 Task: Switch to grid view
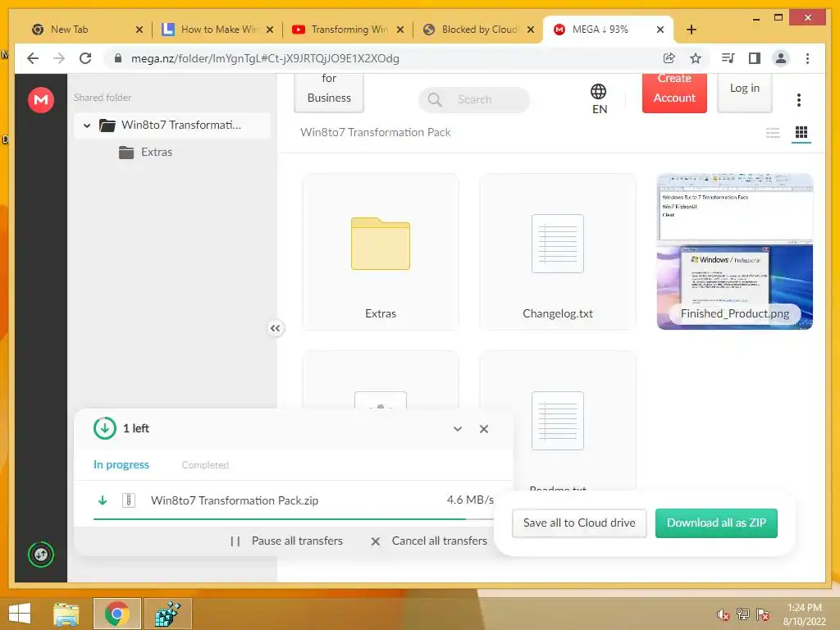point(801,132)
